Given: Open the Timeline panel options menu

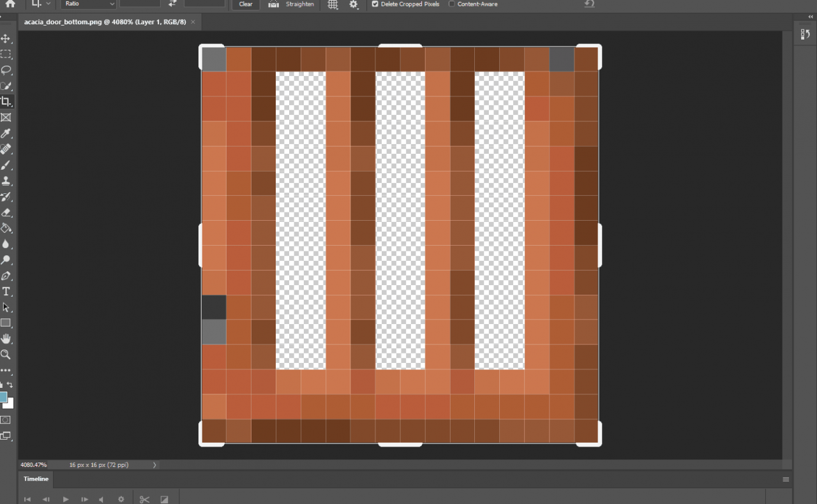Looking at the screenshot, I should [x=786, y=479].
